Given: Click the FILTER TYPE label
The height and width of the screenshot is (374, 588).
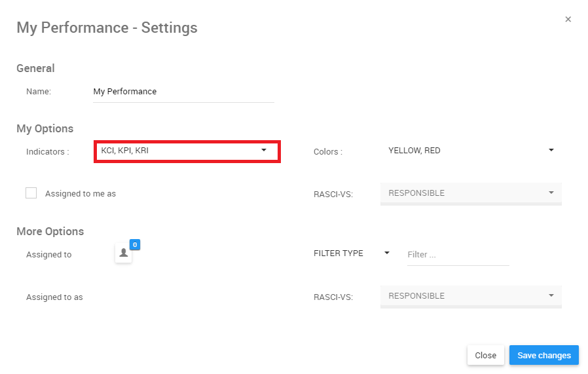Looking at the screenshot, I should [338, 253].
